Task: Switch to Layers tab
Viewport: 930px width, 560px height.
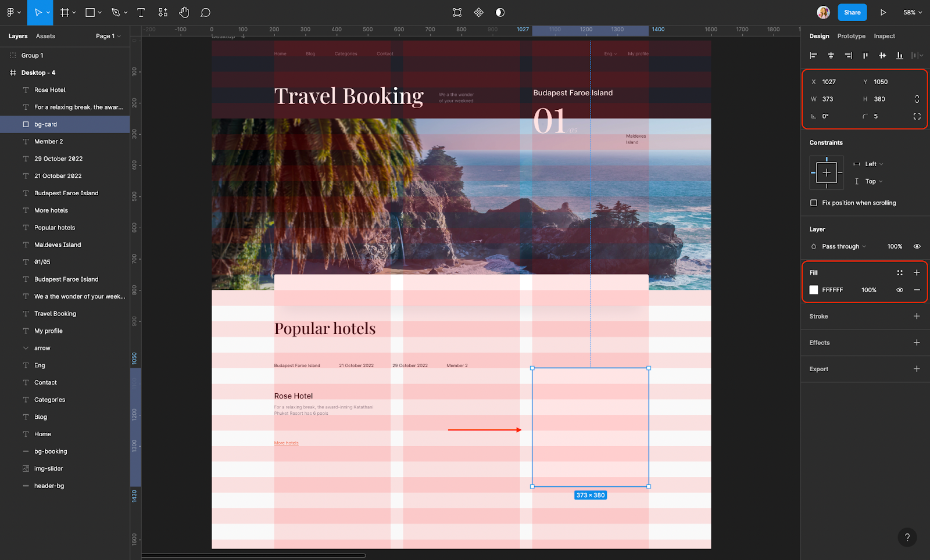Action: 18,36
